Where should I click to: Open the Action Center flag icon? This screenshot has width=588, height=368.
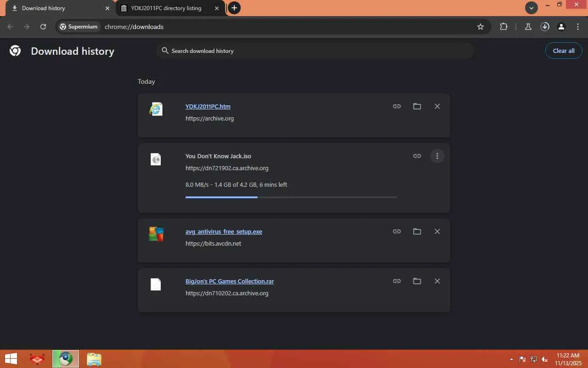pos(523,359)
